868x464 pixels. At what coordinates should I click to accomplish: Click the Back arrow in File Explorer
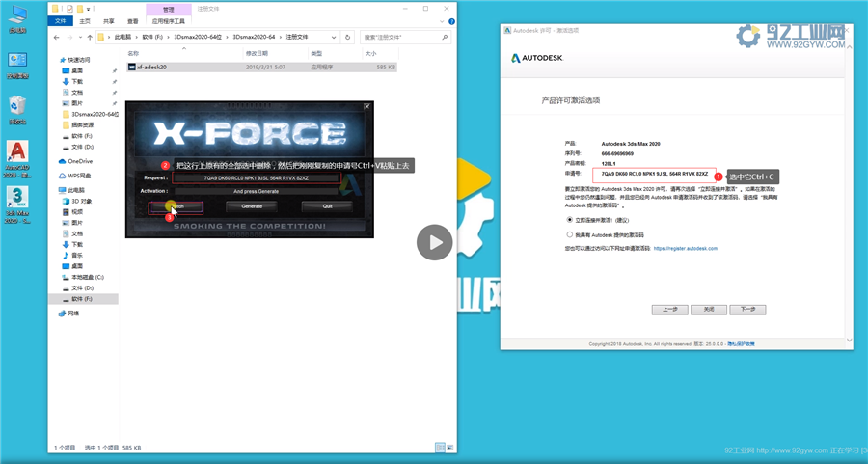(57, 37)
